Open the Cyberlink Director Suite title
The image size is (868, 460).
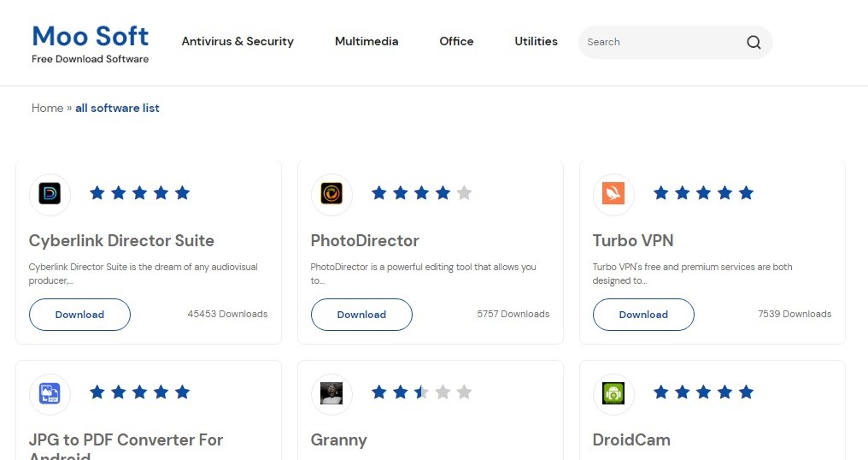pyautogui.click(x=121, y=240)
